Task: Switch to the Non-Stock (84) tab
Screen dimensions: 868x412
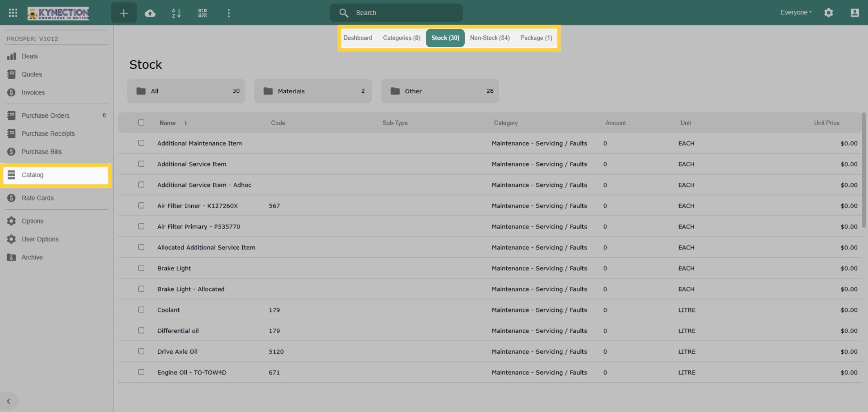Action: click(x=490, y=38)
